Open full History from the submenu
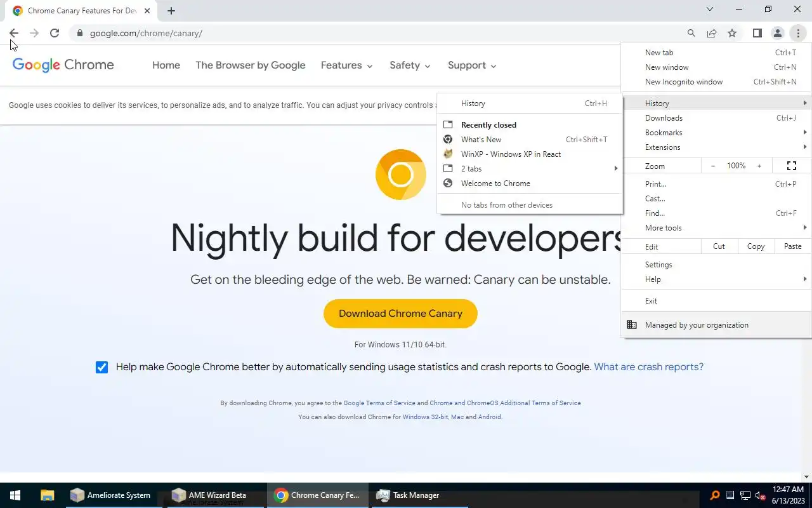812x508 pixels. [x=530, y=104]
